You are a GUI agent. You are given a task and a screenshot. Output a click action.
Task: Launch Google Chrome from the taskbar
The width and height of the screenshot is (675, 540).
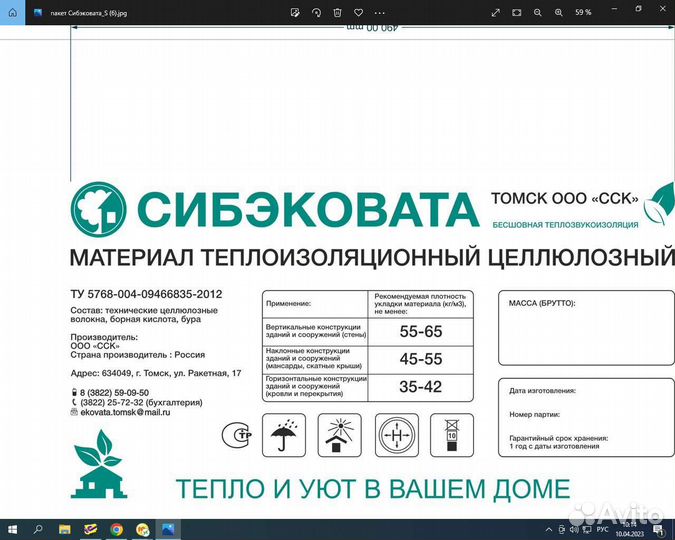[116, 530]
